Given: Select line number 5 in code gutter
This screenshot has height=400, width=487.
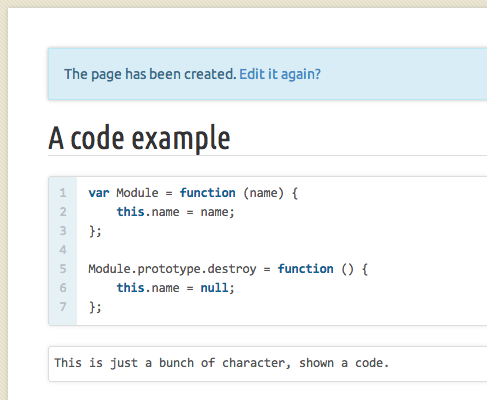Looking at the screenshot, I should tap(63, 269).
